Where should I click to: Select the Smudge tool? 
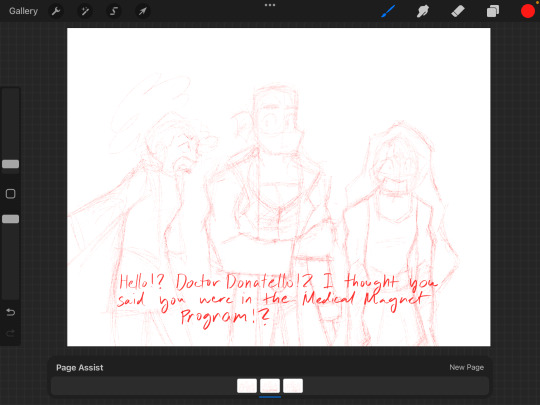[423, 11]
